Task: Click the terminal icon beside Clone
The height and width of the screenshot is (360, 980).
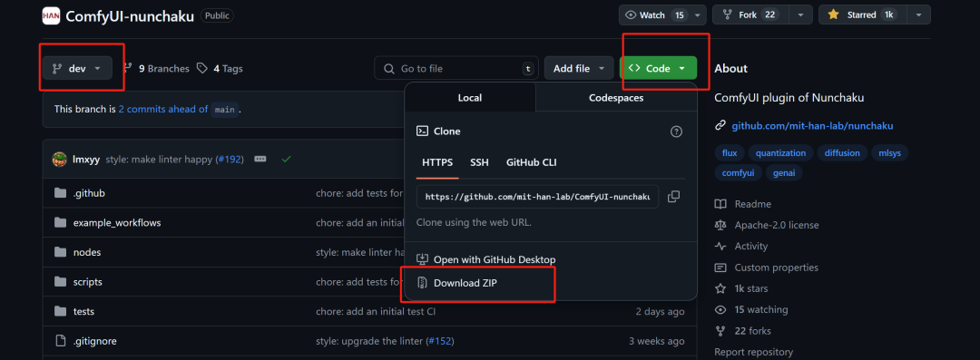Action: (423, 131)
